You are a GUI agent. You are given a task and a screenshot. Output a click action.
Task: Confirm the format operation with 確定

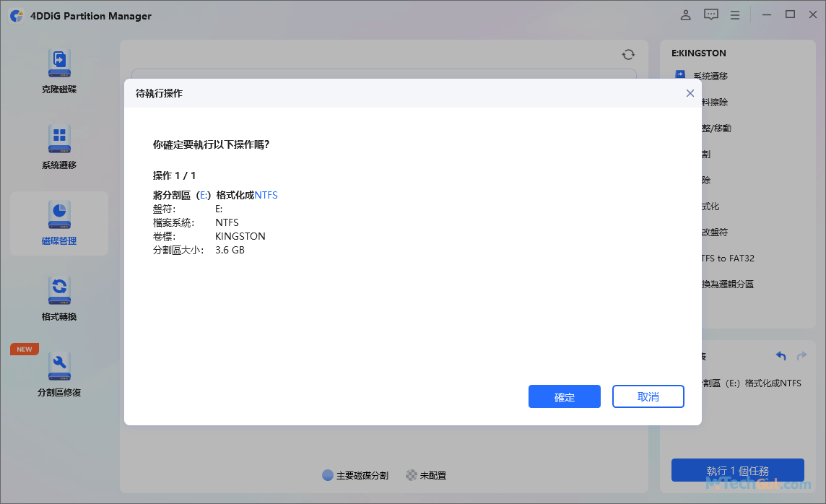(564, 396)
